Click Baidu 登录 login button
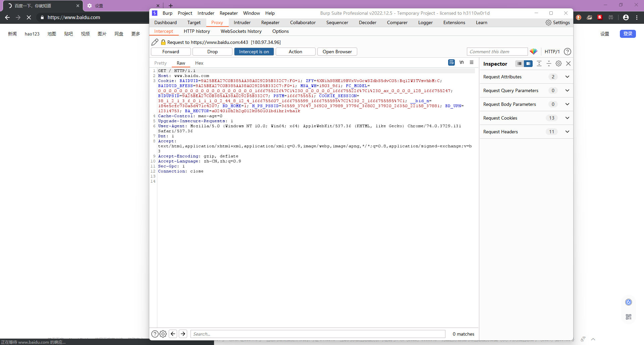Viewport: 644px width, 345px height. tap(628, 33)
